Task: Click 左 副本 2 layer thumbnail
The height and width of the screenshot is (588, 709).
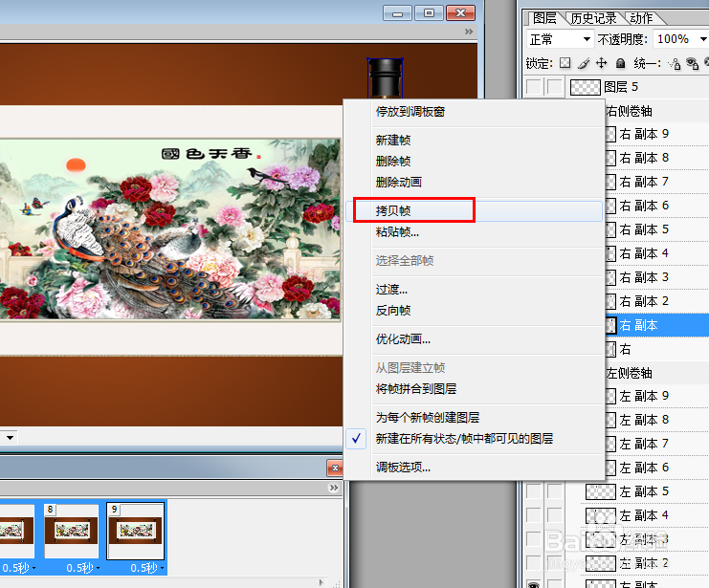Action: coord(601,563)
